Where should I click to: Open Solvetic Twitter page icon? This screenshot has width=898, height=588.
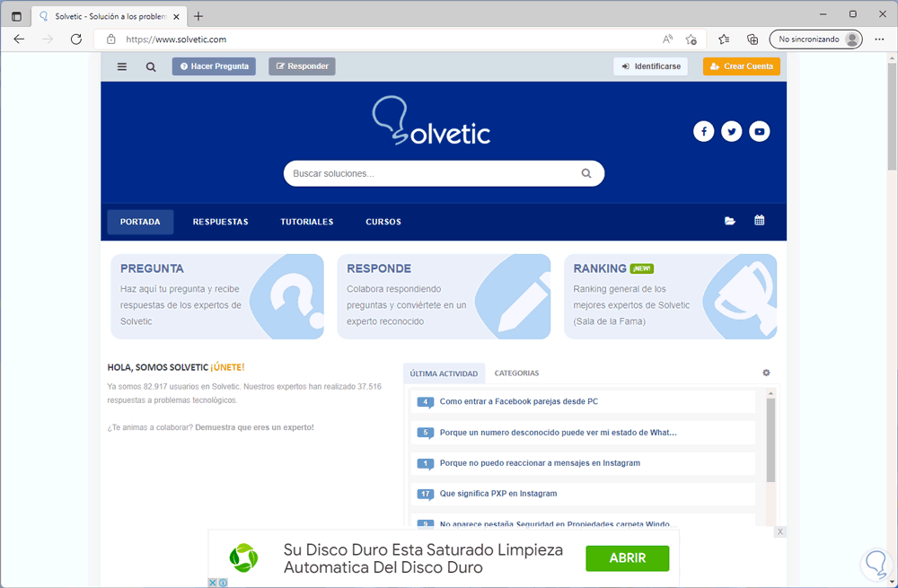731,131
